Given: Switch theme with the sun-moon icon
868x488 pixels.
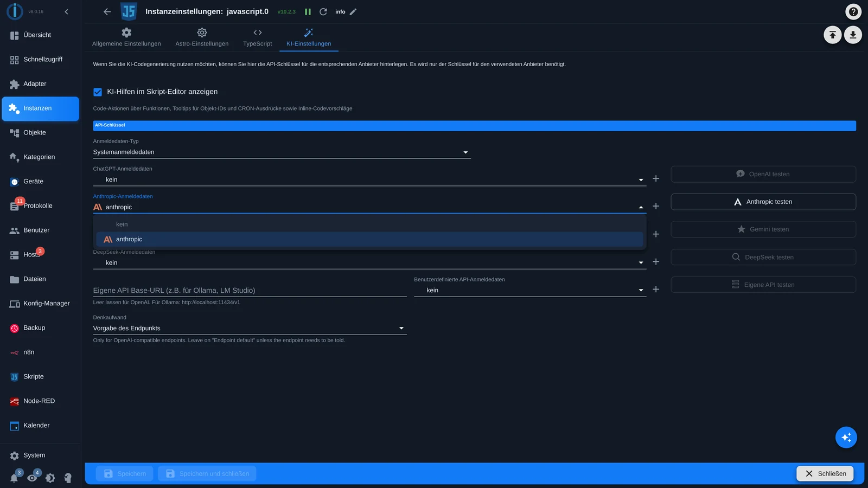Looking at the screenshot, I should click(x=50, y=478).
